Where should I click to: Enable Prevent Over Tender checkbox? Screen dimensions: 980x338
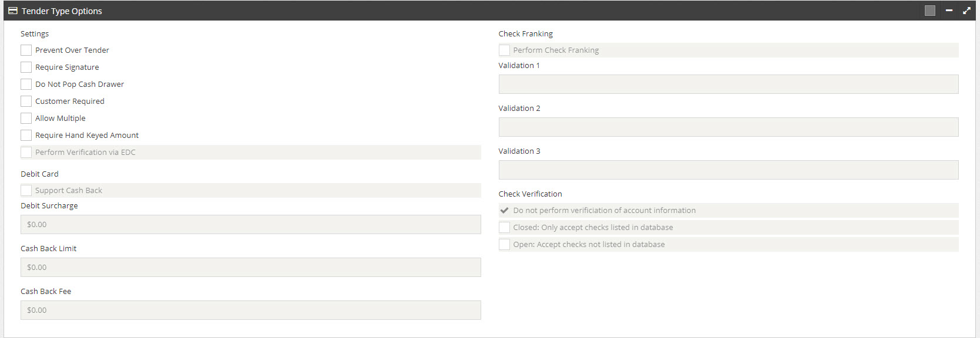click(x=26, y=50)
